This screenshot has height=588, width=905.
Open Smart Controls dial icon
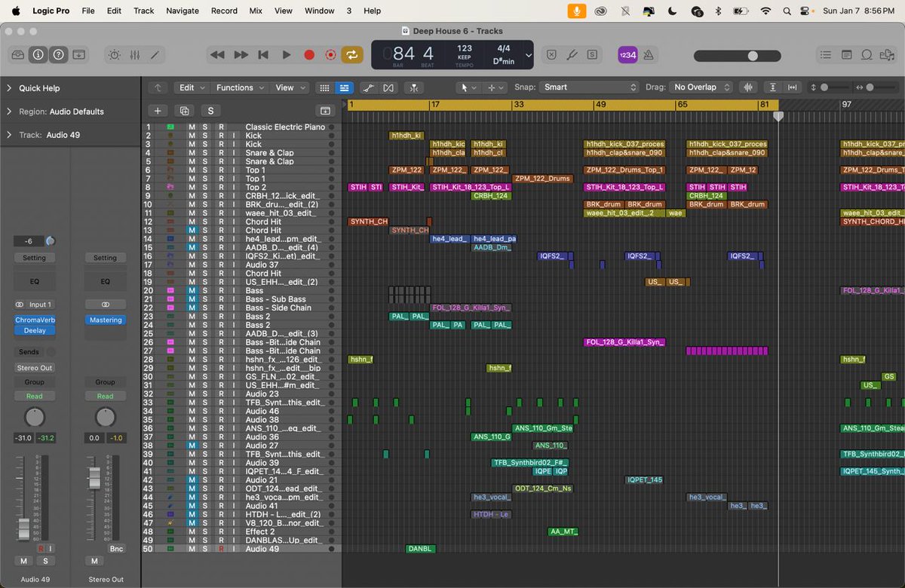114,55
